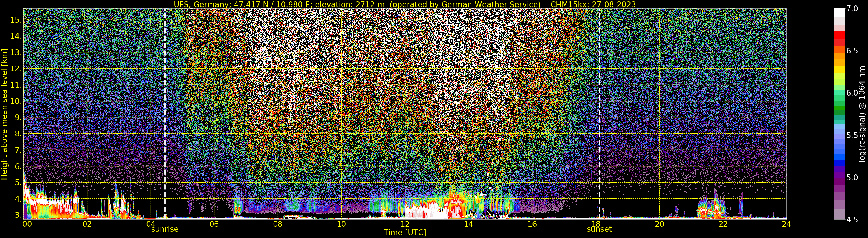
Task: Select the "8." height tick label
Action: click(x=18, y=134)
